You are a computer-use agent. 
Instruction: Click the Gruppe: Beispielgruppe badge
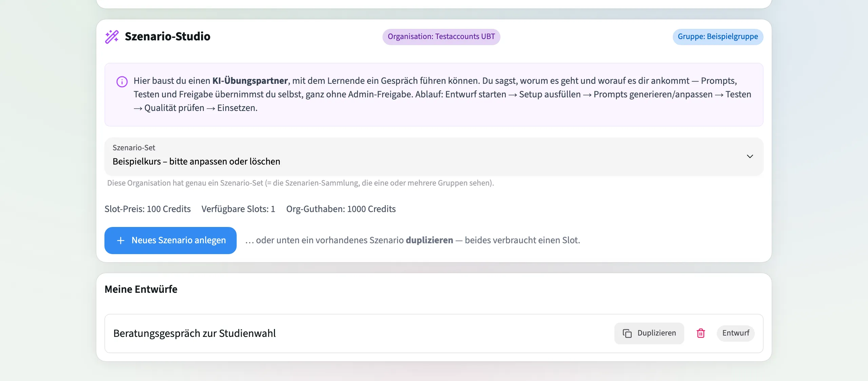(718, 37)
